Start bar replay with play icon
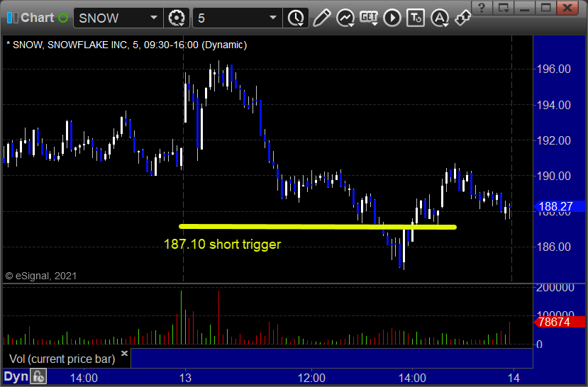The image size is (588, 387). (392, 18)
